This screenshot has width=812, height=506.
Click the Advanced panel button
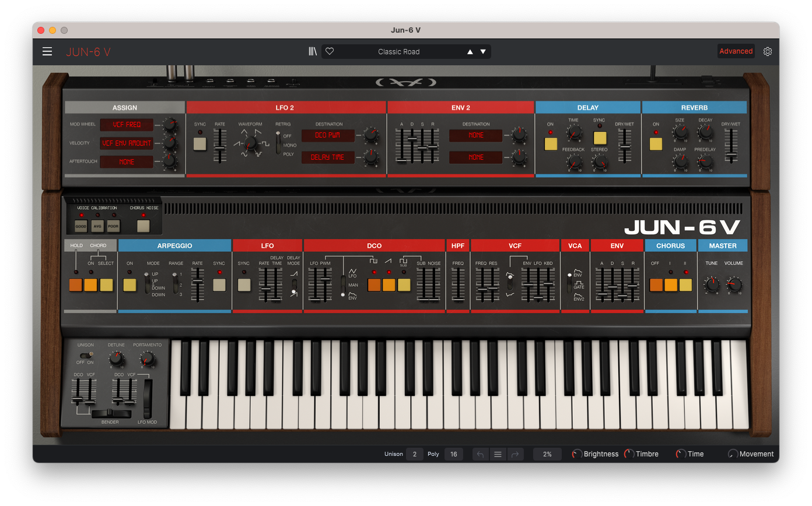736,51
